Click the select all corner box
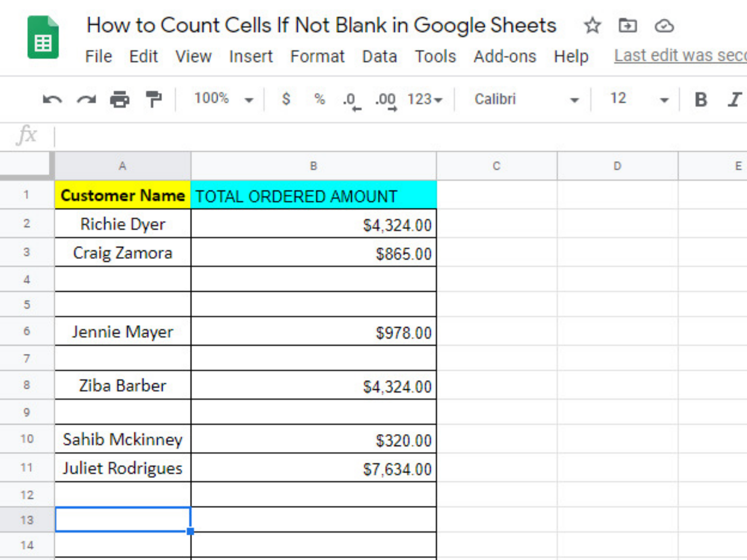 (x=27, y=165)
